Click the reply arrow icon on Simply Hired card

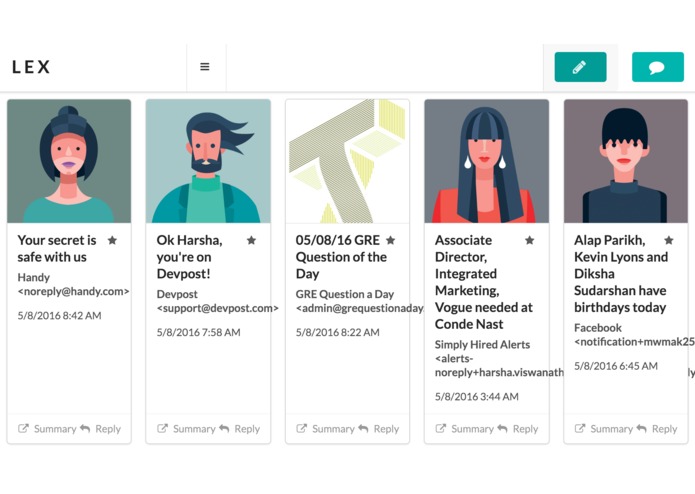click(x=503, y=428)
